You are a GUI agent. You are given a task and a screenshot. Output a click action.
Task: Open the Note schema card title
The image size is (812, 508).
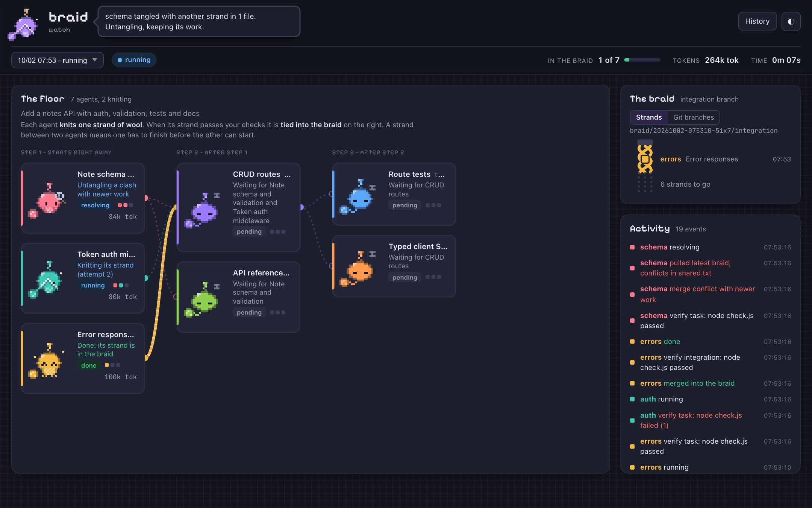tap(106, 174)
